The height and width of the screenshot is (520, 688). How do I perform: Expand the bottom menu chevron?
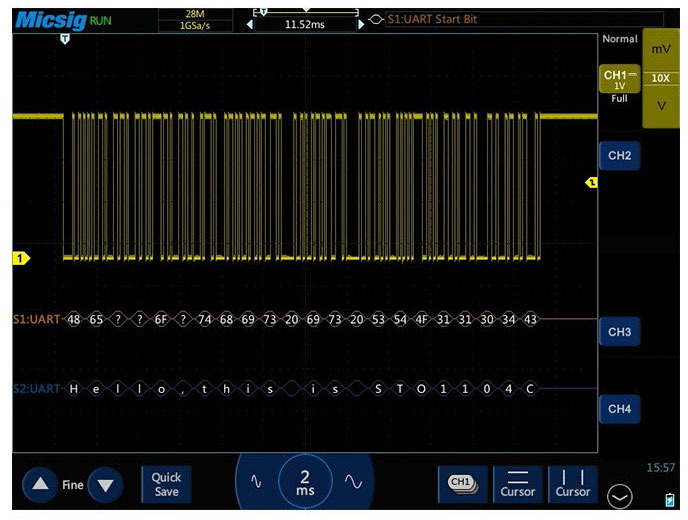[x=620, y=495]
